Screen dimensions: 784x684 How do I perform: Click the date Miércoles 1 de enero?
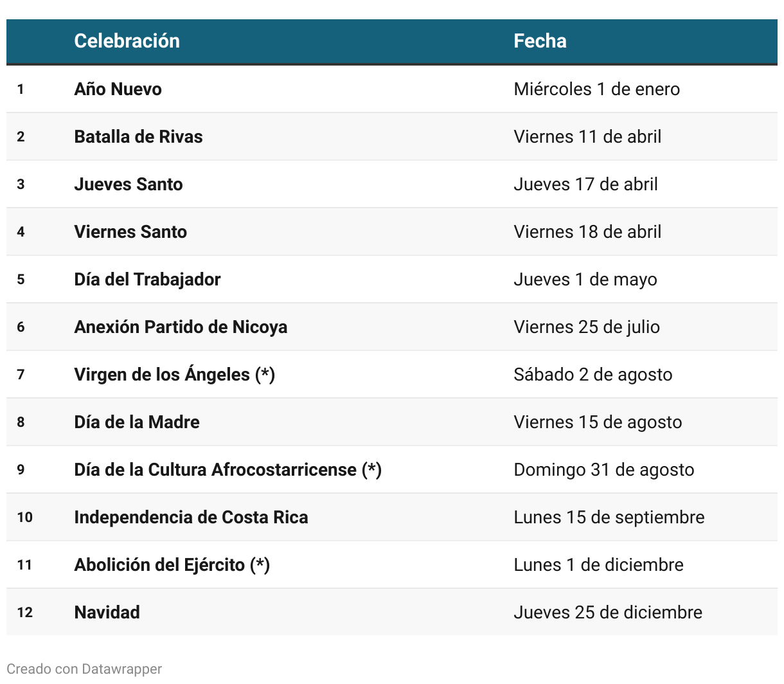coord(597,89)
